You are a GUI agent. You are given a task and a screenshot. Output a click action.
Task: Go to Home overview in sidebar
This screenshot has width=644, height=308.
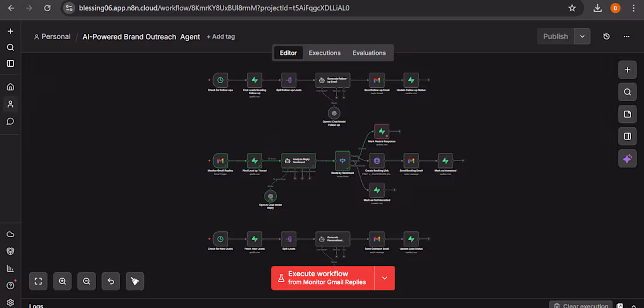tap(11, 87)
